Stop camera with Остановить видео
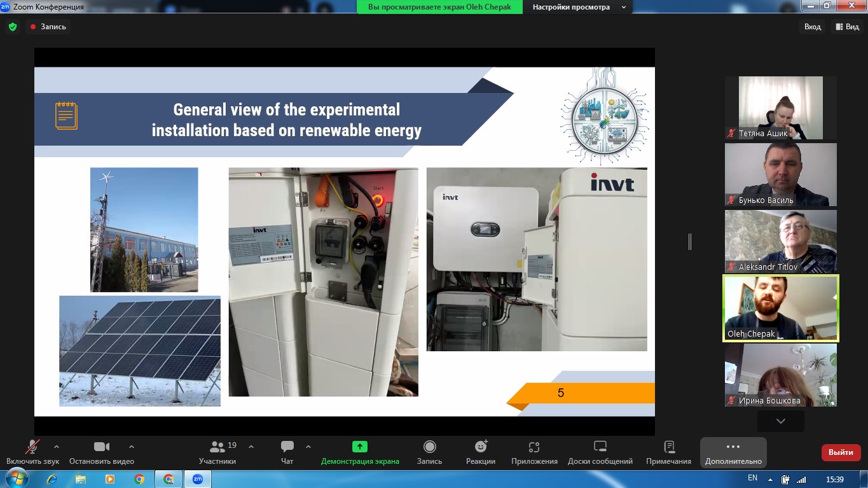868x488 pixels. [102, 452]
